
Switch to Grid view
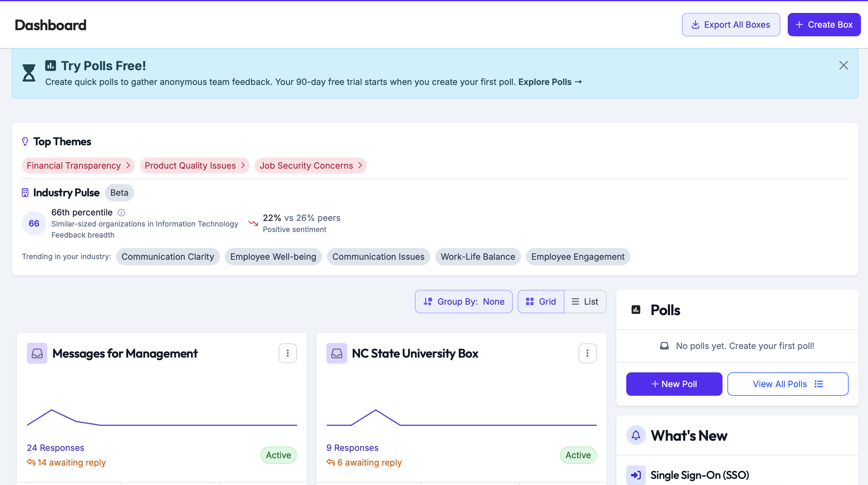(540, 301)
